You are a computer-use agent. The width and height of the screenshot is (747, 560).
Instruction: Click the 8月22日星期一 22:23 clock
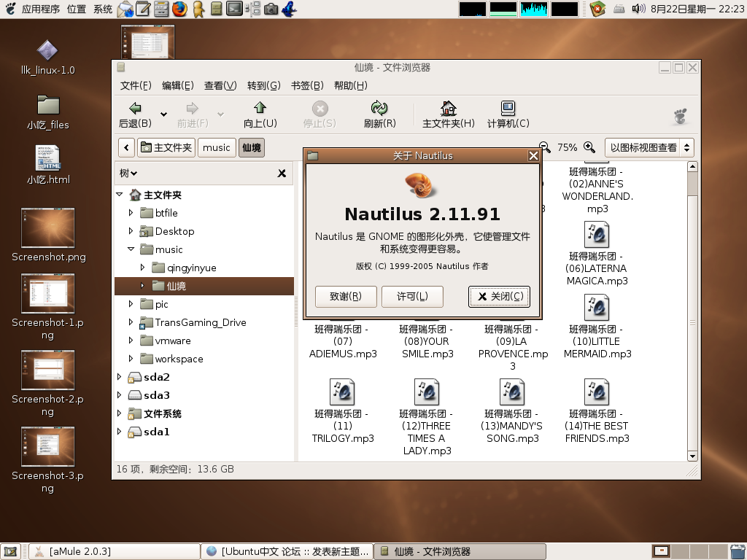click(x=697, y=9)
